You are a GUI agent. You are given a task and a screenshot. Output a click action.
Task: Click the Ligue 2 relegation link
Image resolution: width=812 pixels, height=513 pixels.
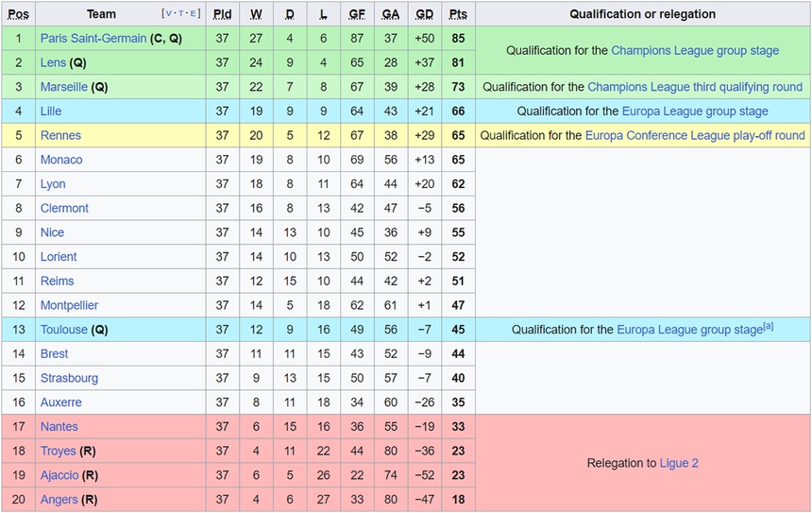[680, 464]
